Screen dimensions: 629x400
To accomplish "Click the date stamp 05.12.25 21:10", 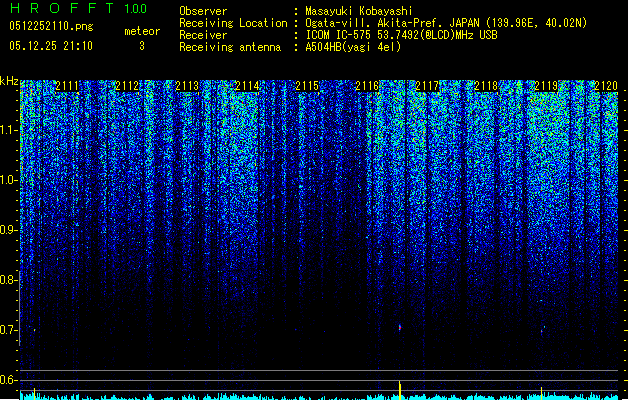I will (x=51, y=46).
